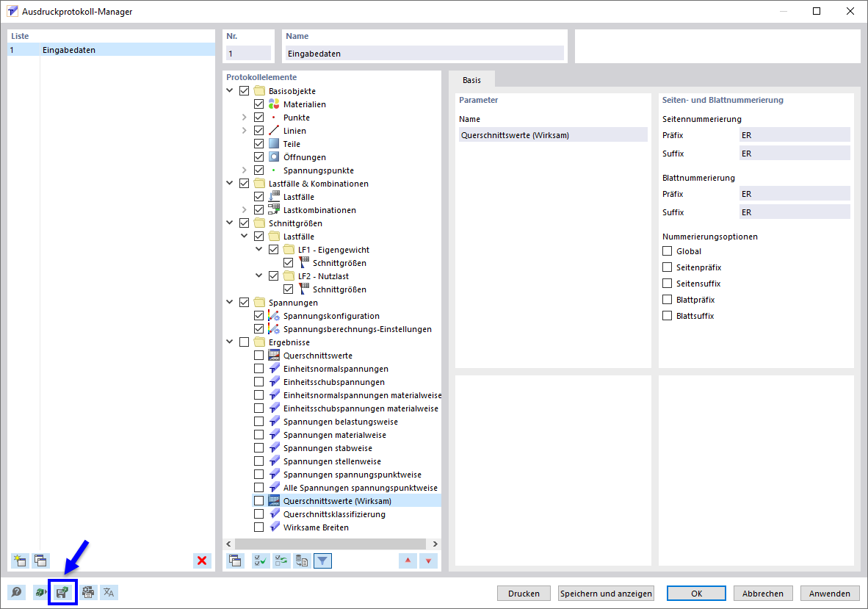Toggle the blue filter funnel button
The image size is (868, 609).
tap(322, 561)
